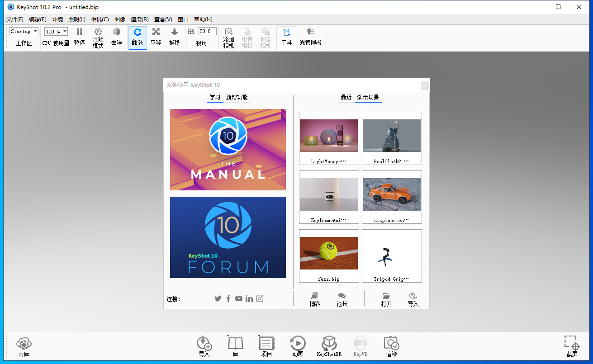
Task: Open Facebook link in welcome dialog
Action: pos(228,298)
